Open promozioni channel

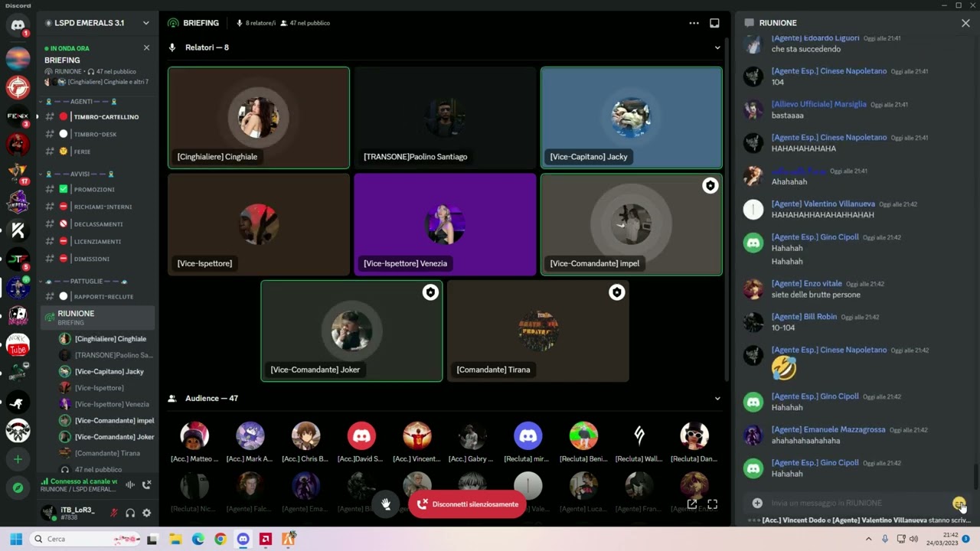99,189
